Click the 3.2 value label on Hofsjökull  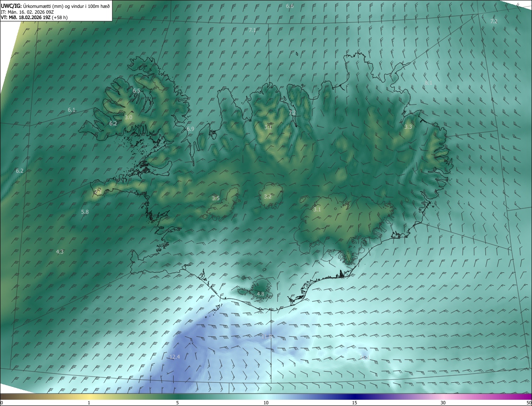point(268,196)
